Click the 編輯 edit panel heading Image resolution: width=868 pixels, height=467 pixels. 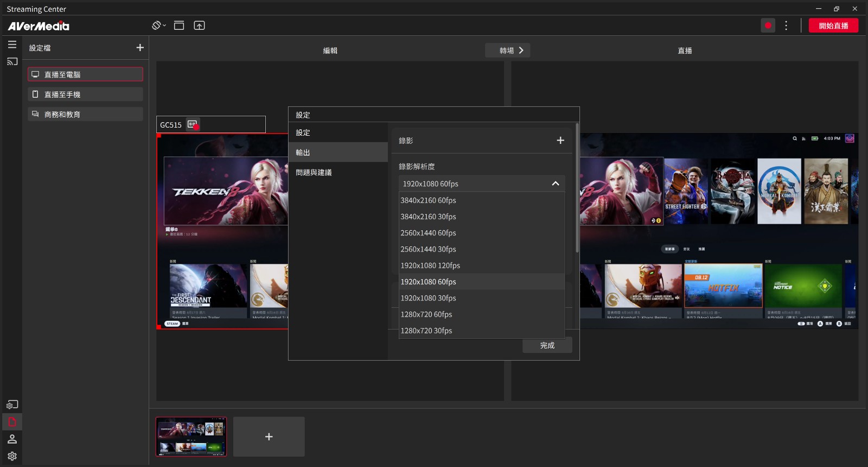330,51
